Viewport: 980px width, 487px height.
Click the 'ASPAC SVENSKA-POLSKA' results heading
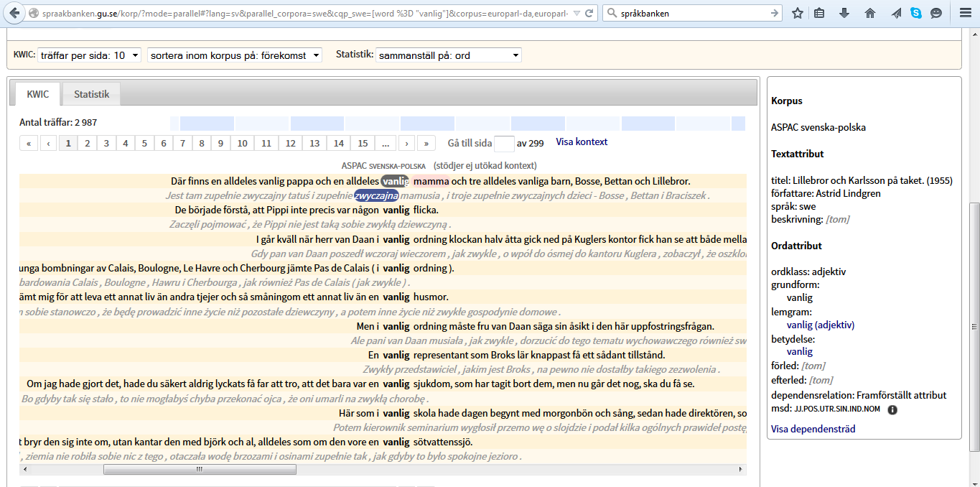[383, 166]
